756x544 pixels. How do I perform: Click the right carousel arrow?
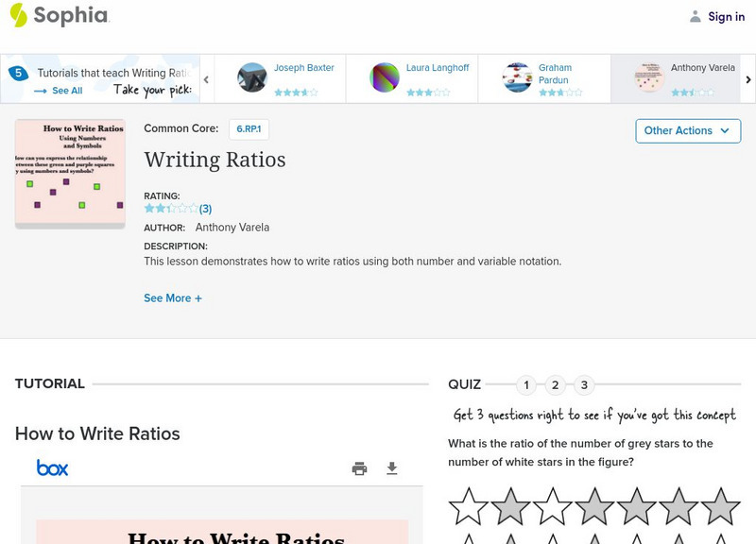747,79
